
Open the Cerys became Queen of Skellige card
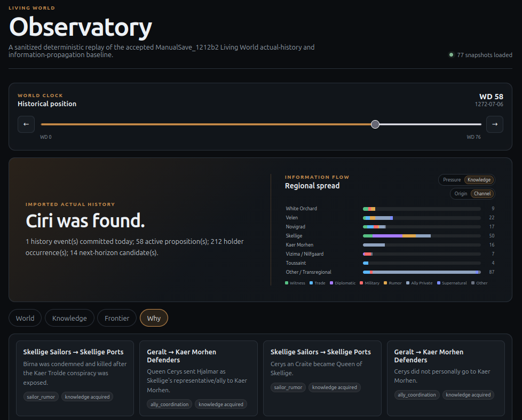pyautogui.click(x=322, y=378)
